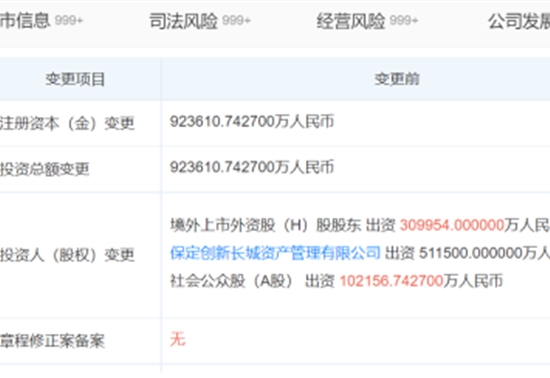Select the 投资人（股权）变更 row label
The image size is (550, 378).
click(67, 255)
